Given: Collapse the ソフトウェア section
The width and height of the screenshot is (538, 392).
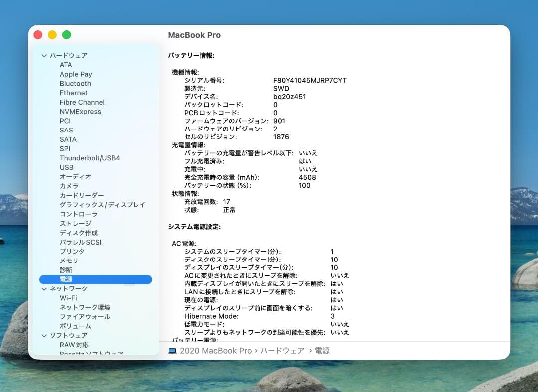Looking at the screenshot, I should (45, 335).
